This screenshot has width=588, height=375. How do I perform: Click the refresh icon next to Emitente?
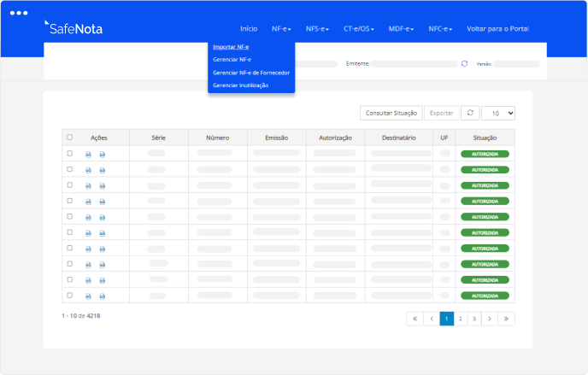(464, 63)
